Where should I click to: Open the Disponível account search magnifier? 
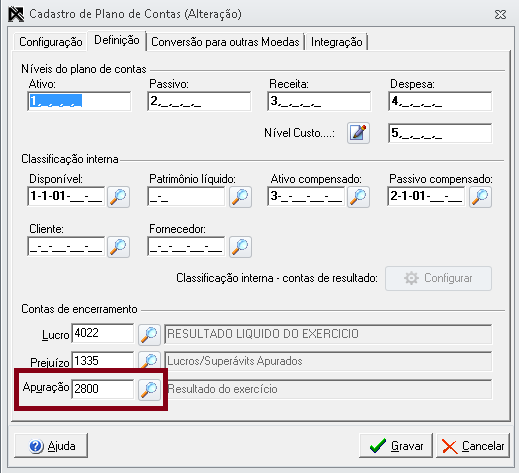[118, 197]
